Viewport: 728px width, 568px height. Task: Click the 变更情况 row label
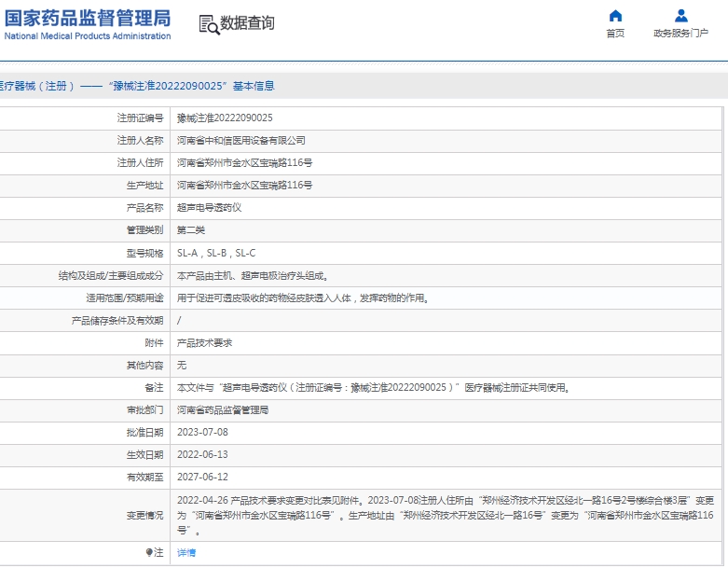[x=144, y=515]
